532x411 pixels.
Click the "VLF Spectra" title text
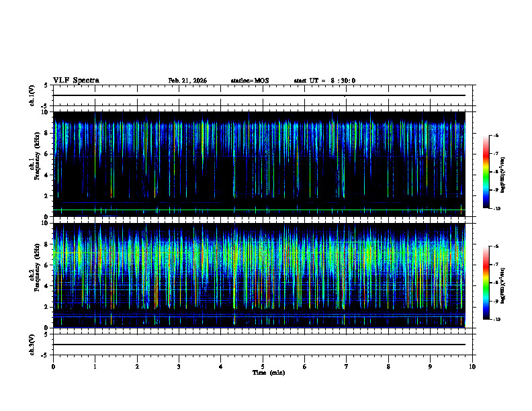[76, 81]
